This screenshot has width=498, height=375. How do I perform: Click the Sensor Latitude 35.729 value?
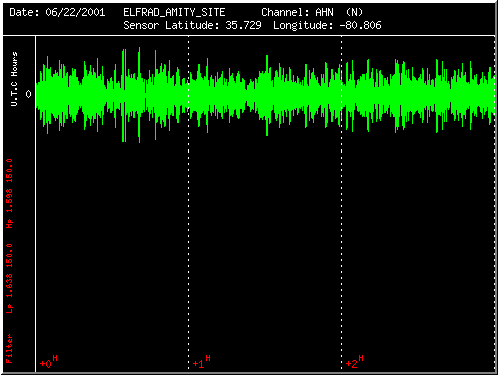click(x=243, y=25)
